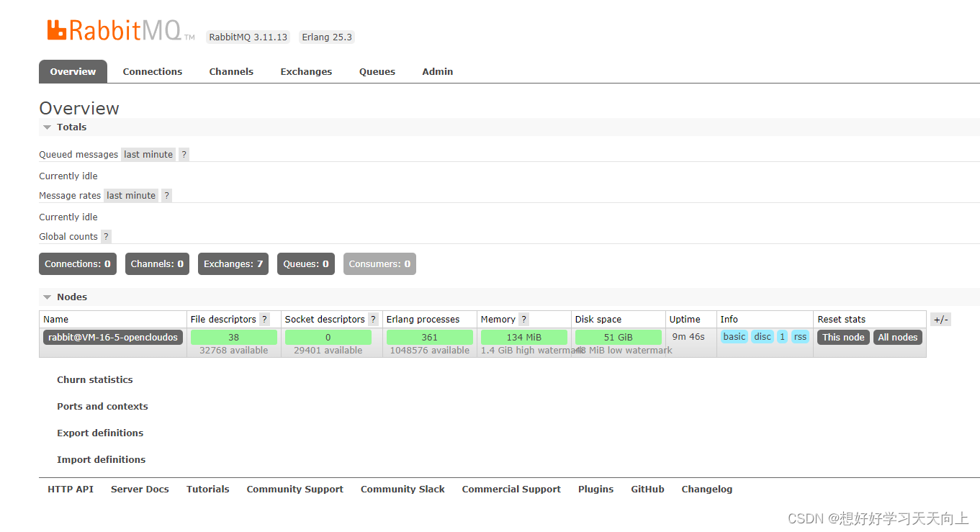Click the 1048576 available text
980x532 pixels.
tap(430, 351)
